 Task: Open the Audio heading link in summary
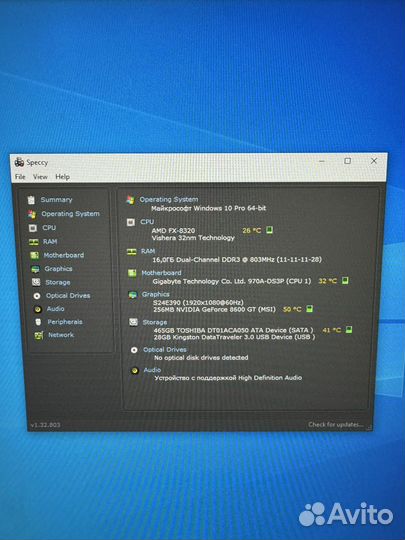(x=153, y=370)
